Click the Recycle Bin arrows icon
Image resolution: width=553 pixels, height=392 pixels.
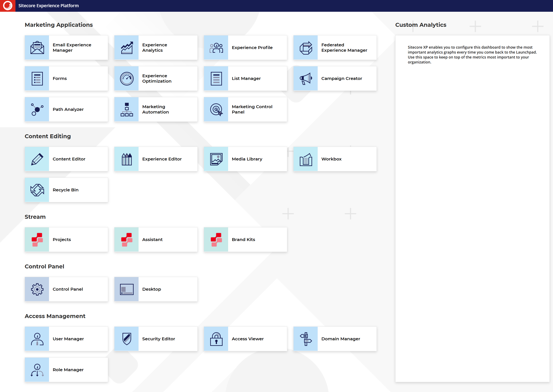click(37, 190)
